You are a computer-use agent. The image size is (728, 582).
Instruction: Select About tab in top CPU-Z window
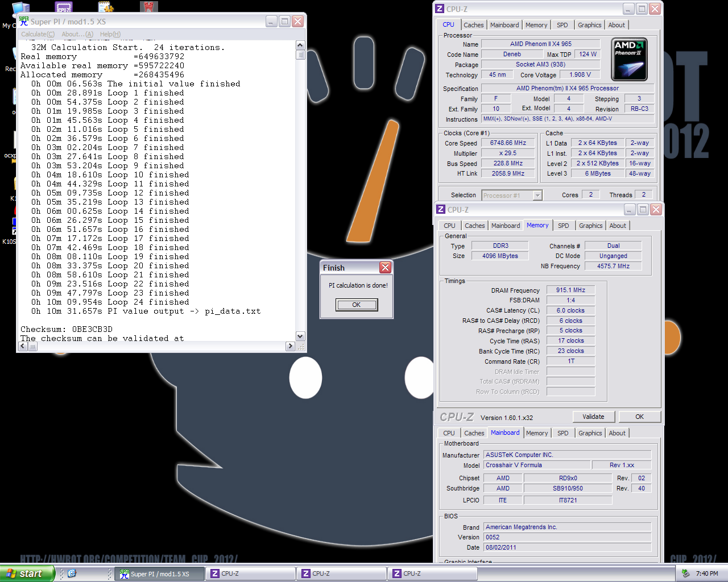tap(617, 25)
